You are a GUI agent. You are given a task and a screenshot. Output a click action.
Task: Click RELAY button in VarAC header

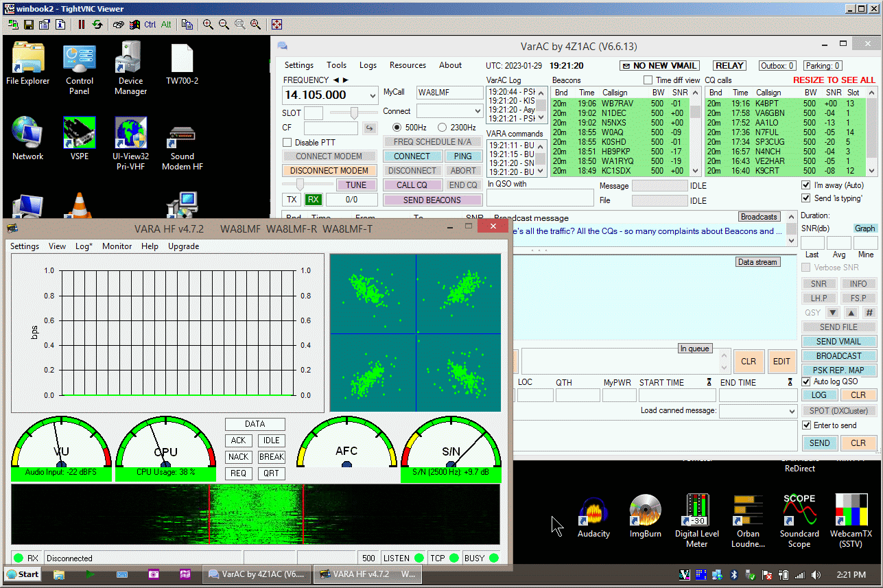pos(729,66)
